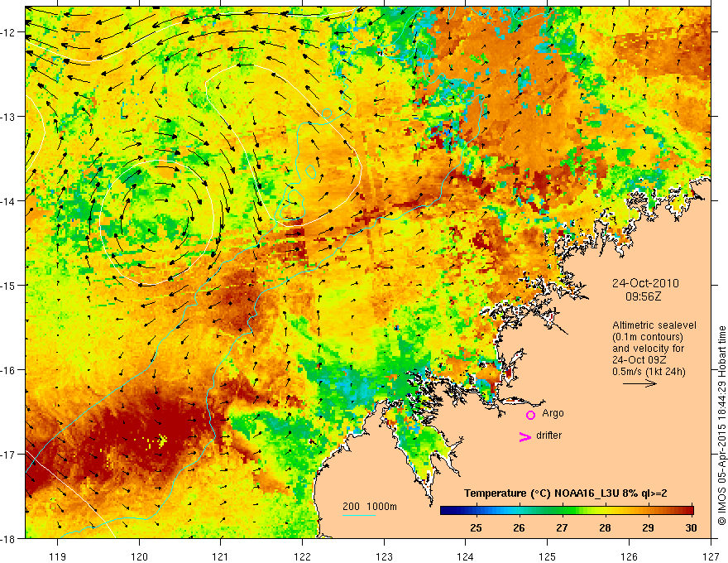Image resolution: width=728 pixels, height=563 pixels.
Task: Click the Argo legend label
Action: (553, 413)
